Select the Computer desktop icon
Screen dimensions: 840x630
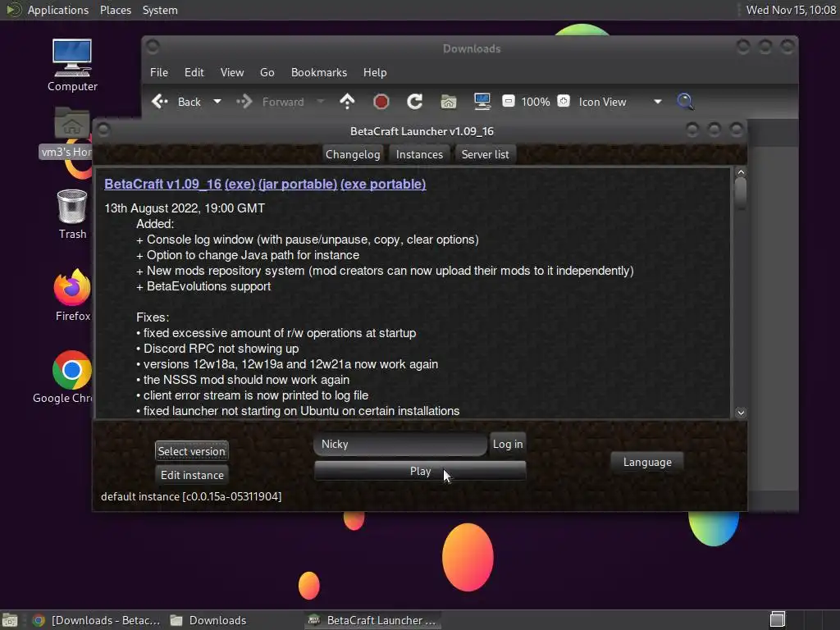(x=72, y=66)
